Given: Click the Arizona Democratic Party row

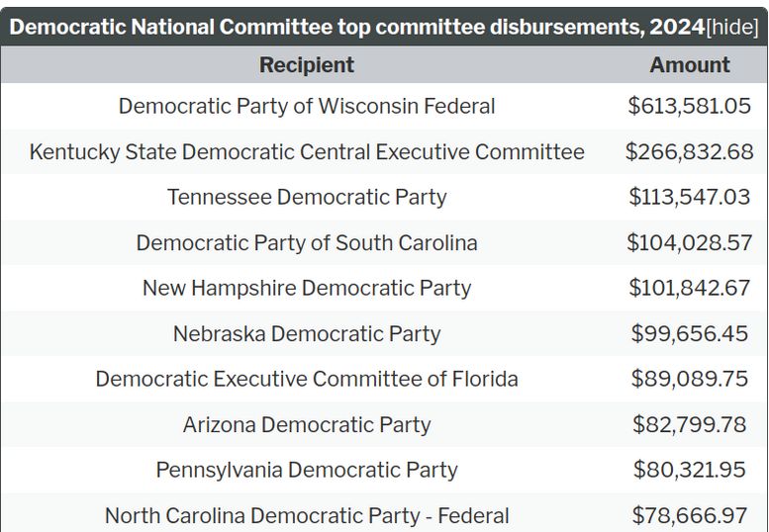Looking at the screenshot, I should 307,424.
